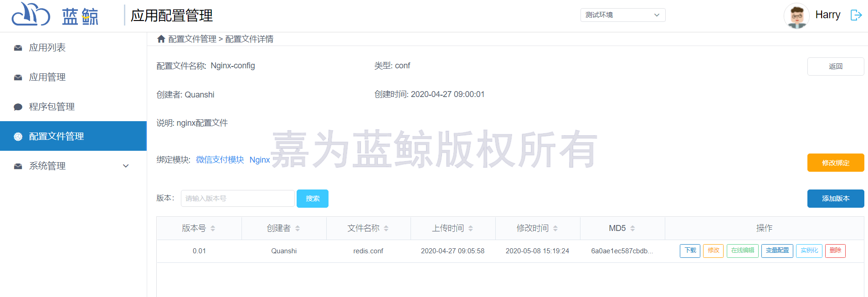Click the 系统管理 sidebar icon
This screenshot has height=297, width=868.
click(x=18, y=166)
